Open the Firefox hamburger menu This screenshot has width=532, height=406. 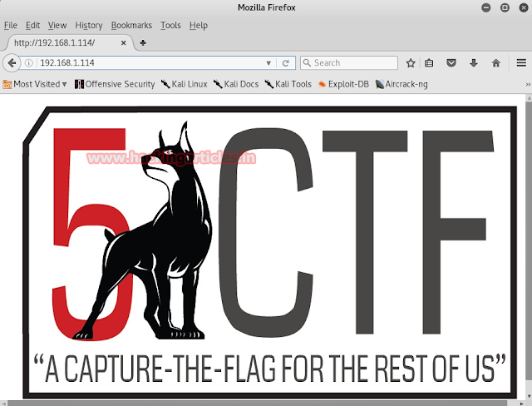[521, 62]
